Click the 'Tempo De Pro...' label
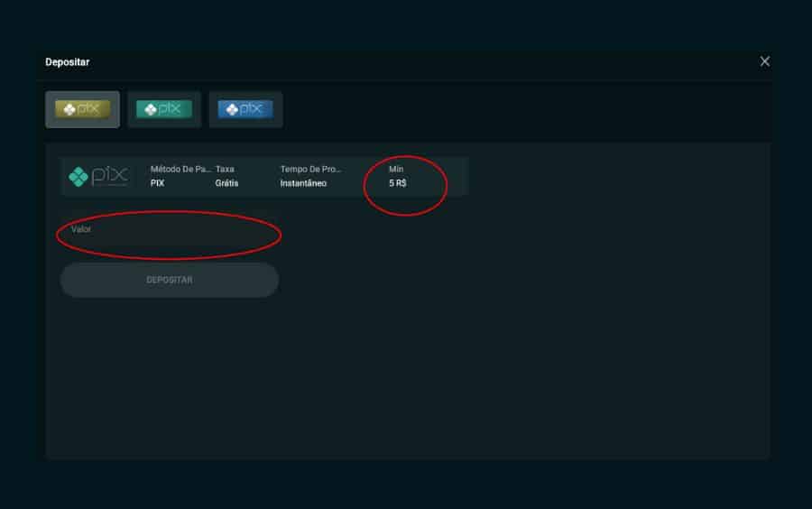This screenshot has height=509, width=812. (x=310, y=170)
